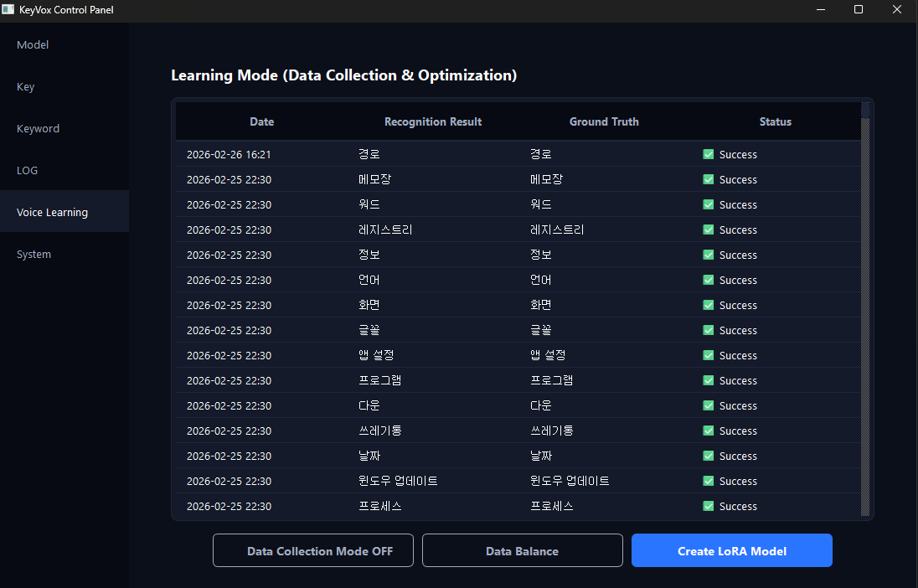Screen dimensions: 918x588
Task: Click the table's vertical scrollbar
Action: [865, 310]
